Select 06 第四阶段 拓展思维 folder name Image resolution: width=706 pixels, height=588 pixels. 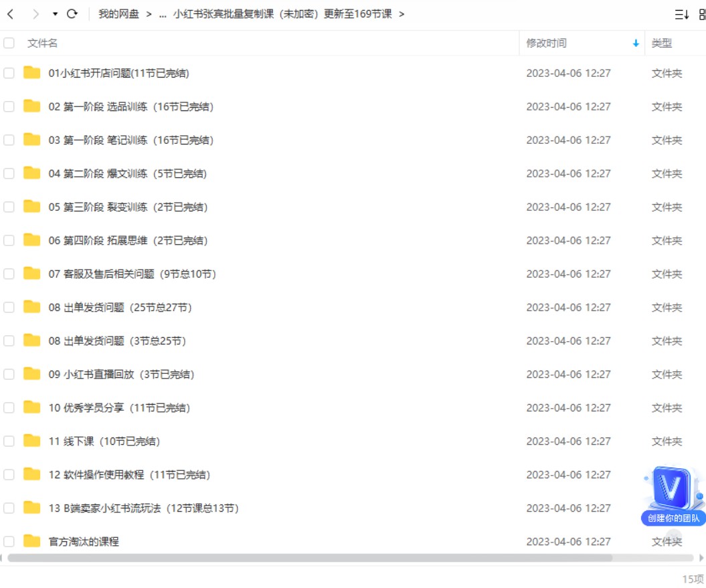pos(128,240)
